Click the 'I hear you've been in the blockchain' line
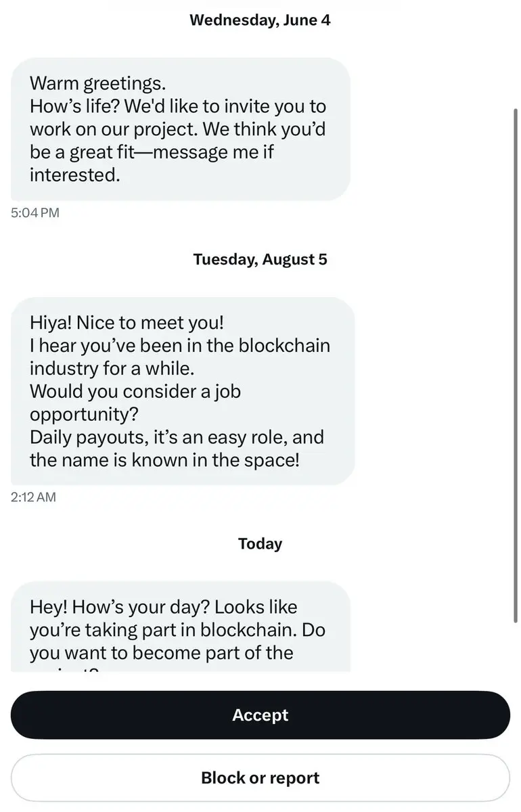 click(x=180, y=346)
